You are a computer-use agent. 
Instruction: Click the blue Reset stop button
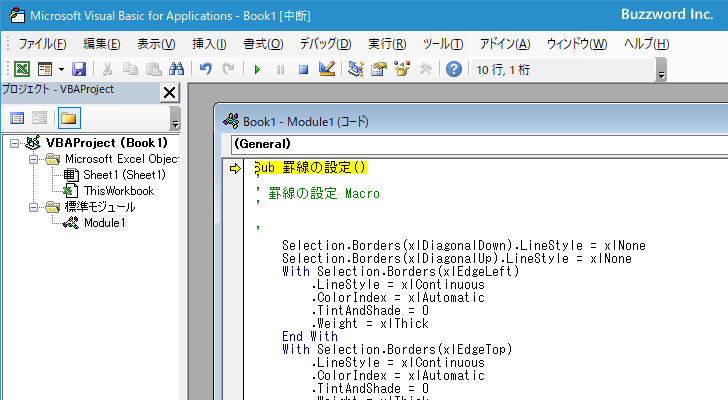tap(304, 70)
